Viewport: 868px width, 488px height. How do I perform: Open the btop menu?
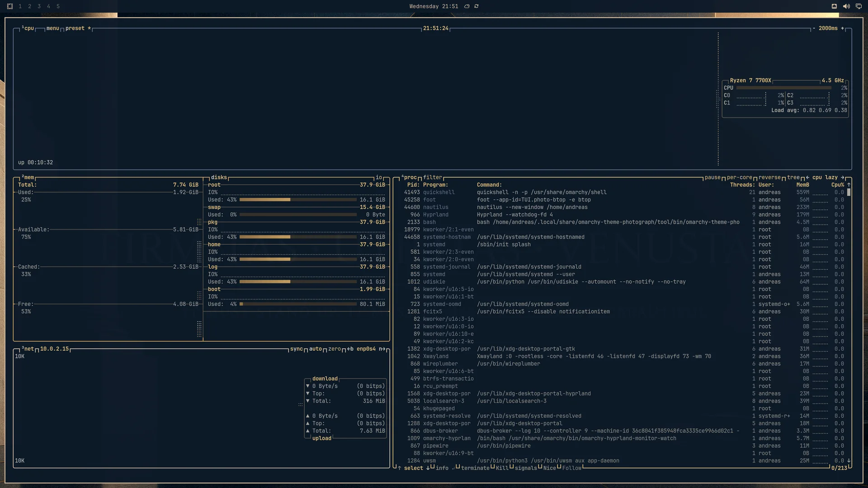click(53, 28)
